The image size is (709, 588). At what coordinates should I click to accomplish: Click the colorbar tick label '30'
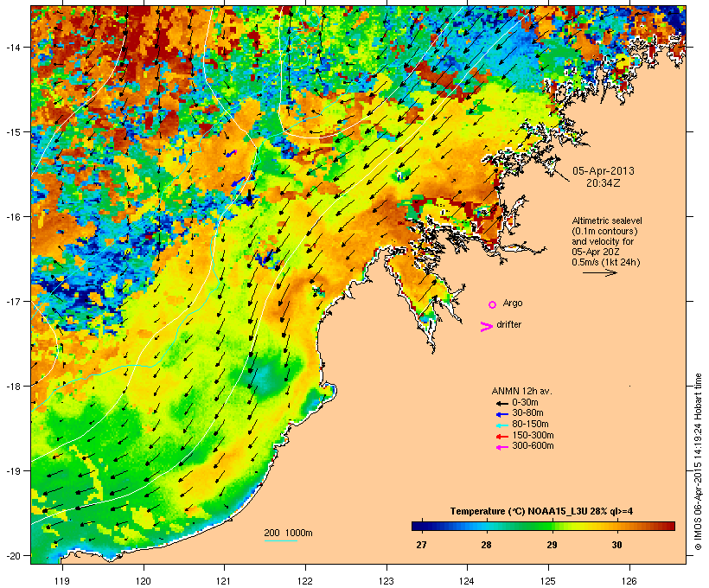(x=616, y=545)
